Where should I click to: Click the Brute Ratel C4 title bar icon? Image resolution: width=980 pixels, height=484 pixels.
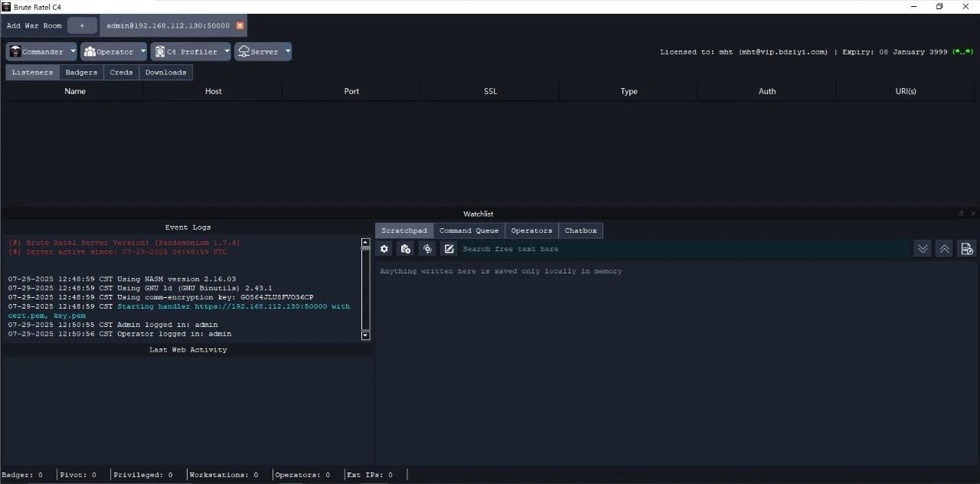(x=5, y=6)
